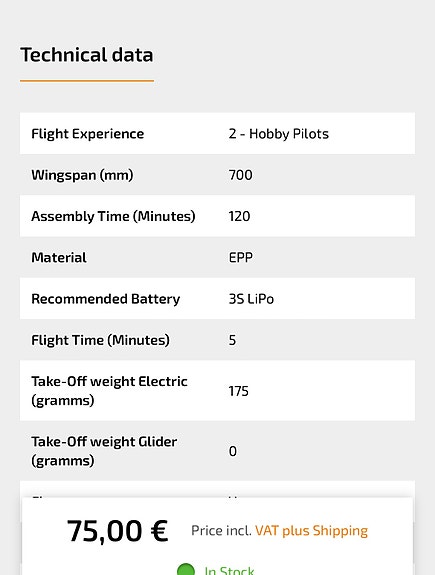
Task: Open the VAT plus Shipping link
Action: (311, 531)
